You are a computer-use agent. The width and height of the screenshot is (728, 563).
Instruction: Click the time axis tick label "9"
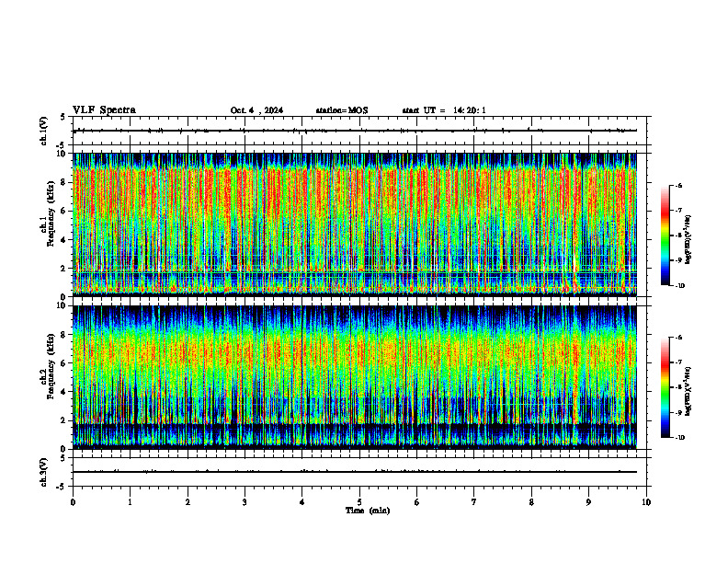click(x=588, y=502)
